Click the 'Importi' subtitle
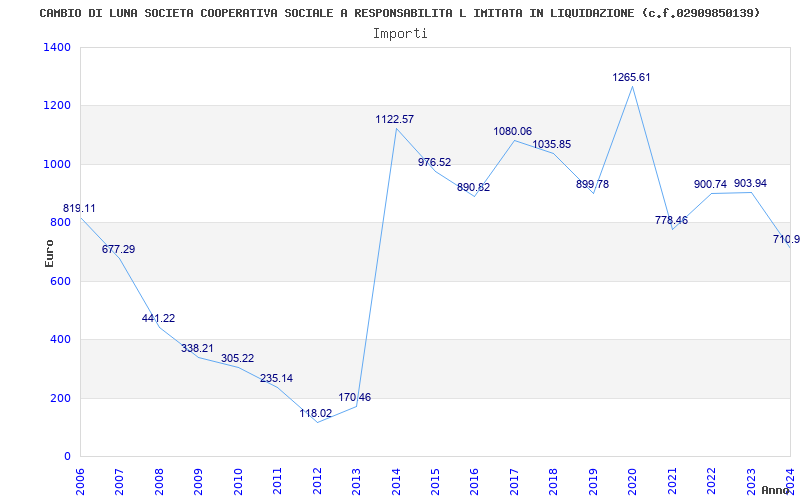This screenshot has height=500, width=800. 400,34
